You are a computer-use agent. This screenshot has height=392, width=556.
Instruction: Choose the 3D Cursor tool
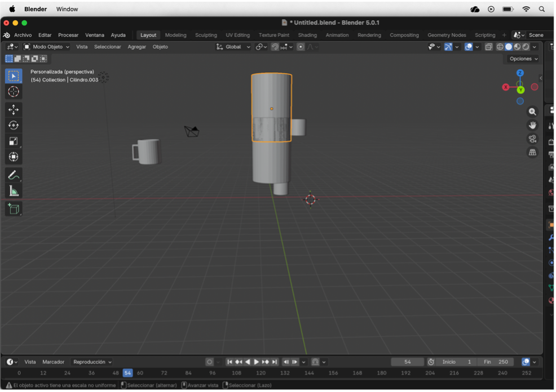click(x=14, y=92)
